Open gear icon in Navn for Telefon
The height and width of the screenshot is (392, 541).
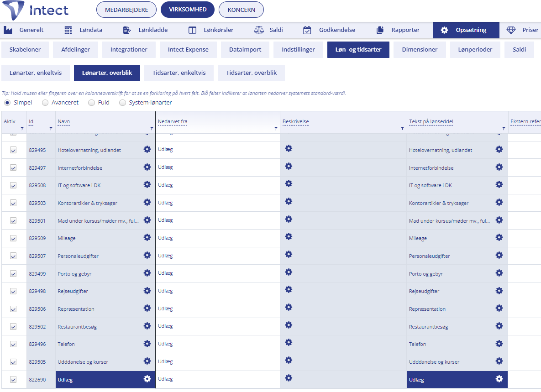(x=147, y=343)
